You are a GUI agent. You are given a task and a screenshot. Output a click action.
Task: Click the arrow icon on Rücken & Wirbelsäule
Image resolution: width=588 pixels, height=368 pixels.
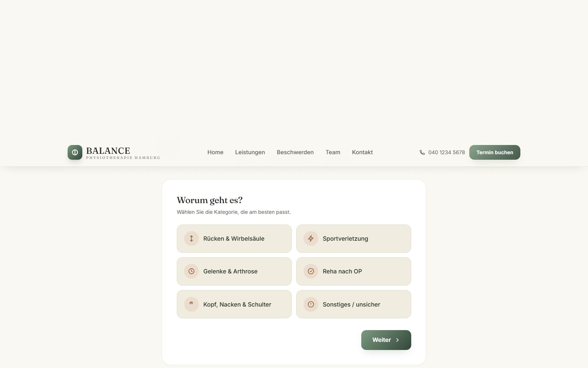click(191, 238)
